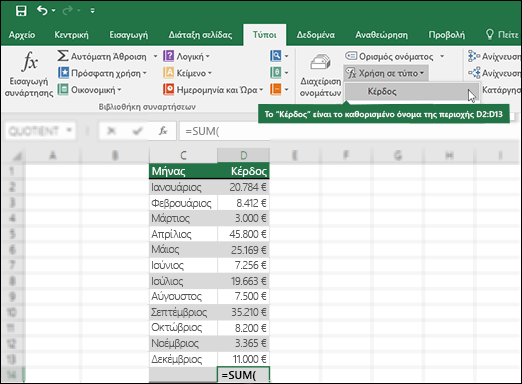Click the cell with 11.000 €
The image size is (522, 384).
tap(243, 359)
